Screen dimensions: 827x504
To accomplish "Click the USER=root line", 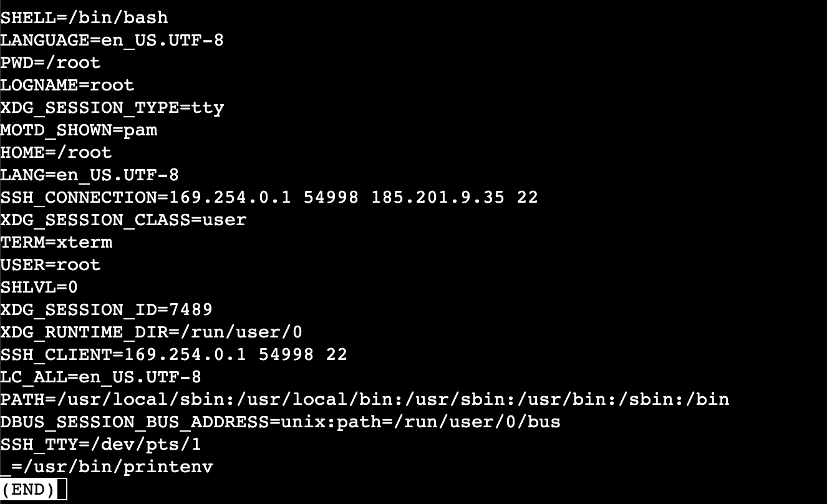I will coord(51,264).
